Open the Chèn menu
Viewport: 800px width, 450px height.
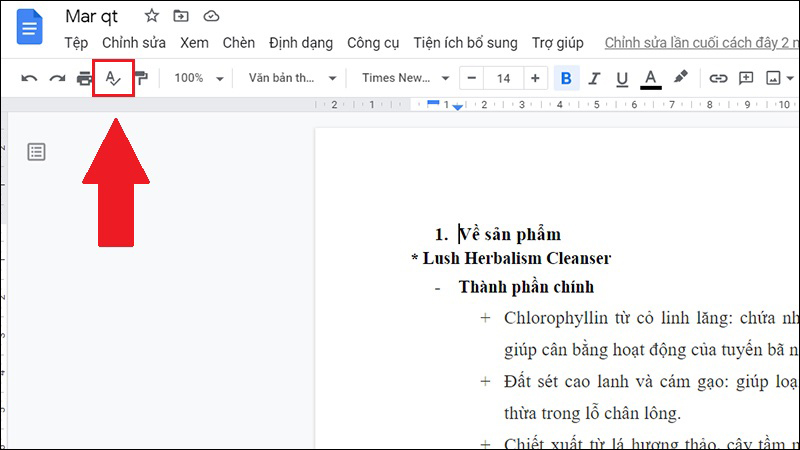tap(239, 43)
